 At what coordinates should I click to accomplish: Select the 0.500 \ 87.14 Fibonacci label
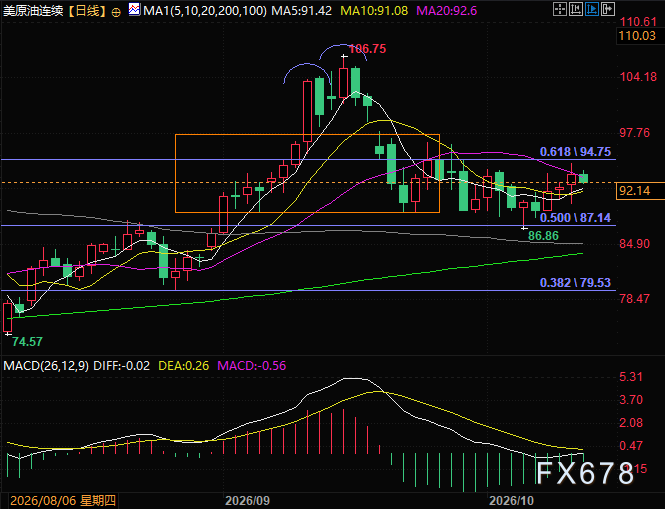(575, 218)
